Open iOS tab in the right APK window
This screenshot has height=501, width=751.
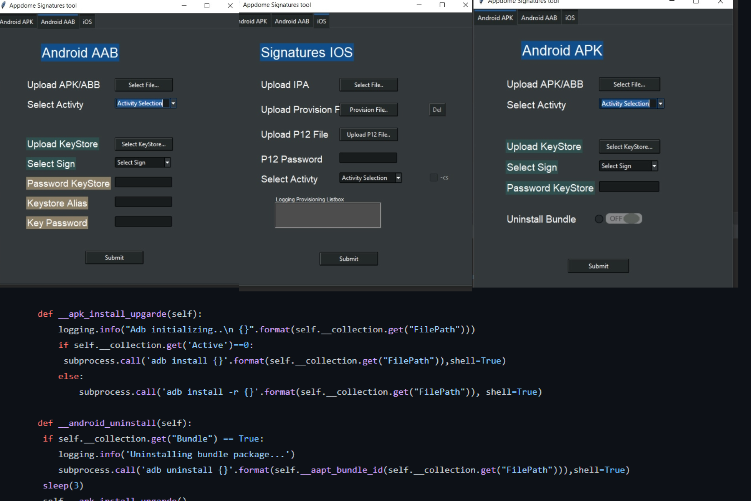[x=569, y=18]
